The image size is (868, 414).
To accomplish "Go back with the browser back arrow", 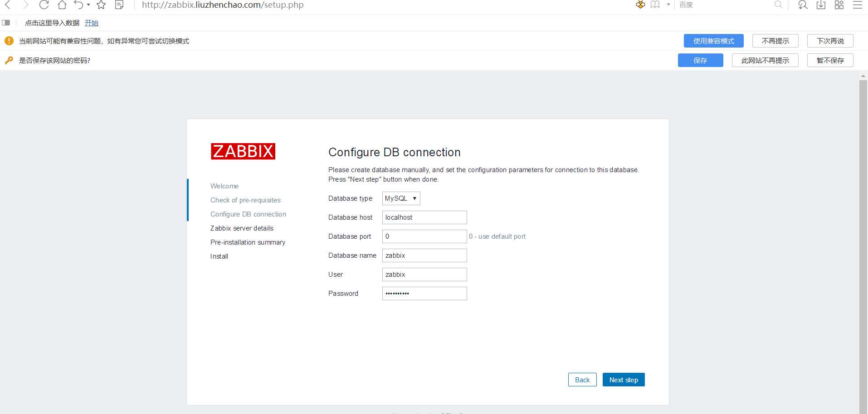I will 7,5.
